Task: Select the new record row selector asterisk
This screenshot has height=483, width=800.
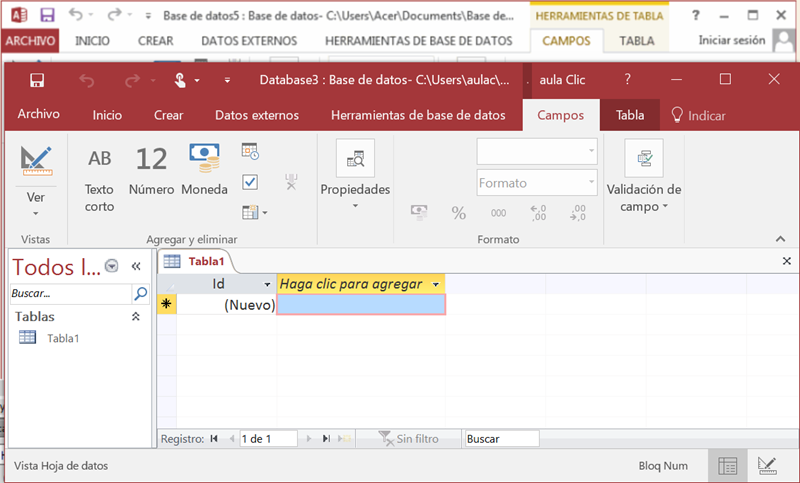Action: (x=166, y=304)
